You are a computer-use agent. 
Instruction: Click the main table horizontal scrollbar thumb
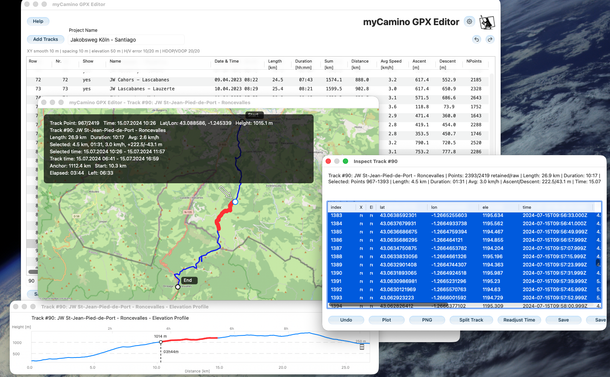(33, 272)
